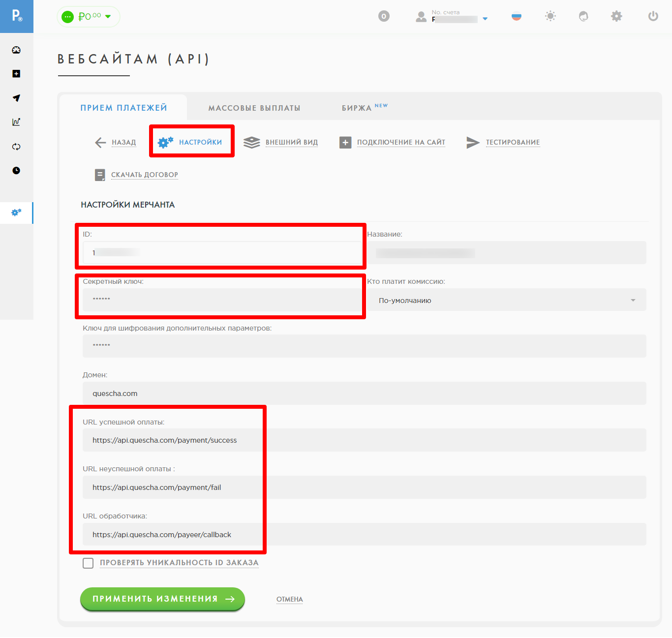Open the commission payer dropdown
The image size is (672, 638).
(x=506, y=300)
